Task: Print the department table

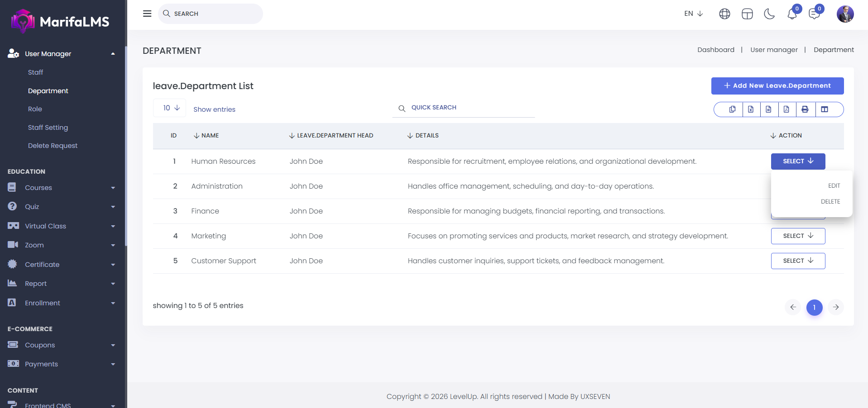Action: click(x=805, y=109)
